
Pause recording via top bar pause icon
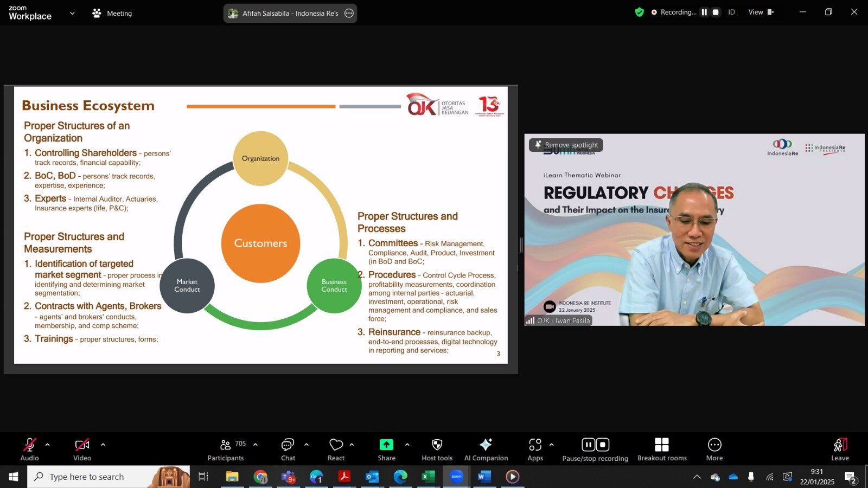[704, 12]
